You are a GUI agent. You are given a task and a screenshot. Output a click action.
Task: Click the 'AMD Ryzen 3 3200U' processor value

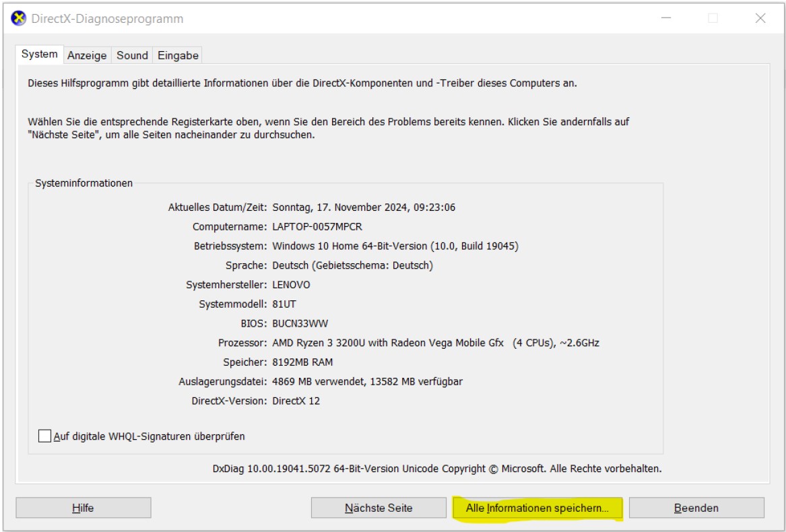[436, 343]
